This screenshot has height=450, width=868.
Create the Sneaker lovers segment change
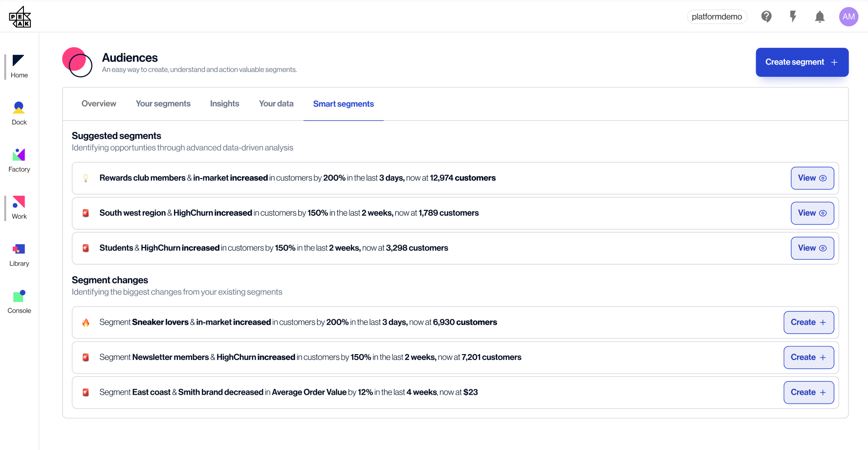(808, 322)
